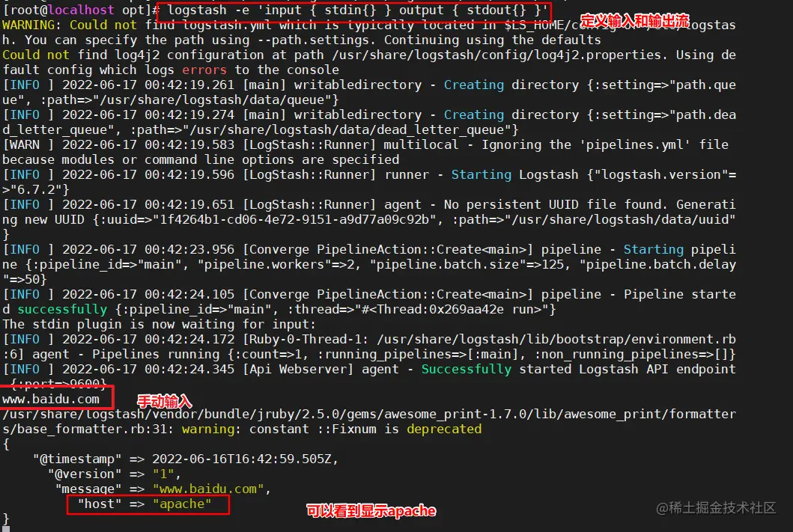Click "Starting" on the 00:42:19.596 runner line
Screen dimensions: 793x532
coord(481,175)
